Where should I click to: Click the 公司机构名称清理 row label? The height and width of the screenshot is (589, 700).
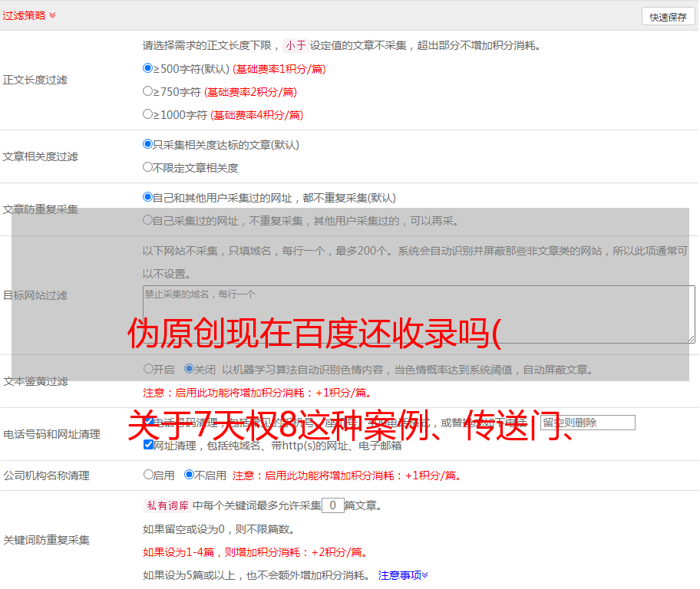tap(46, 475)
